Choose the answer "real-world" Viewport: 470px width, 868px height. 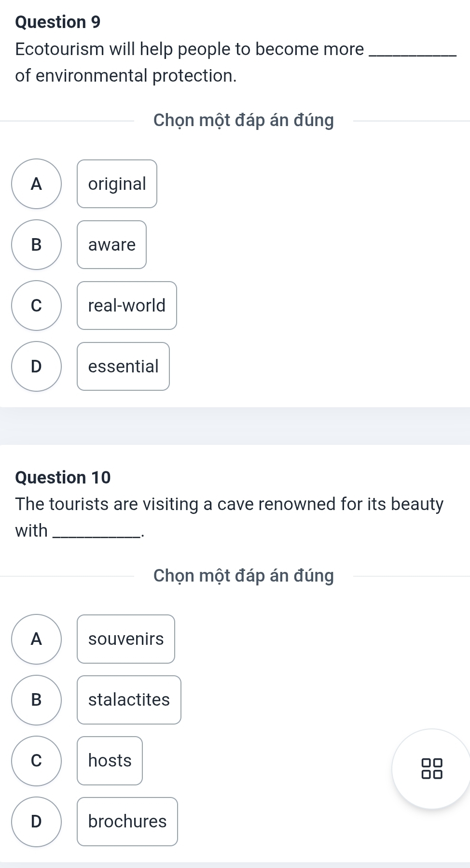coord(126,305)
